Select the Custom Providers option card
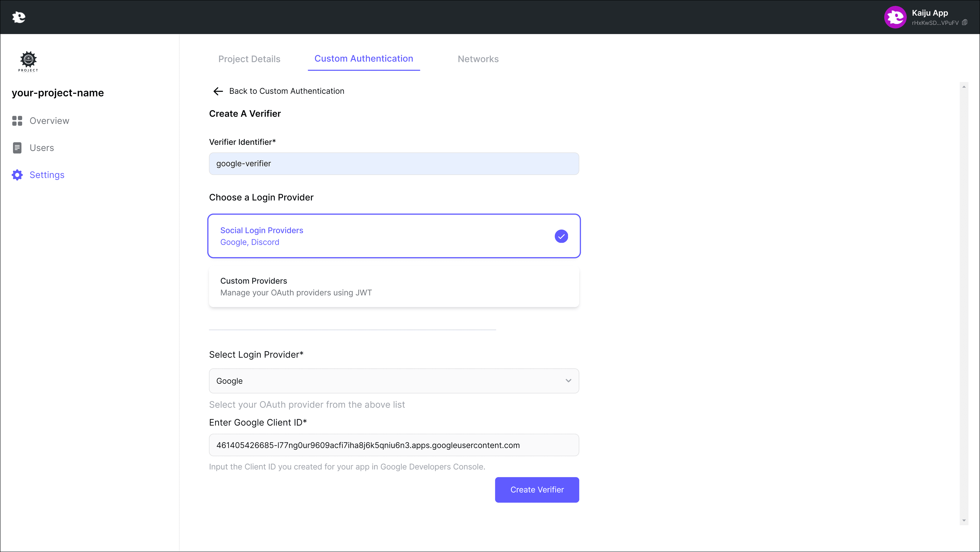The image size is (980, 552). 394,287
